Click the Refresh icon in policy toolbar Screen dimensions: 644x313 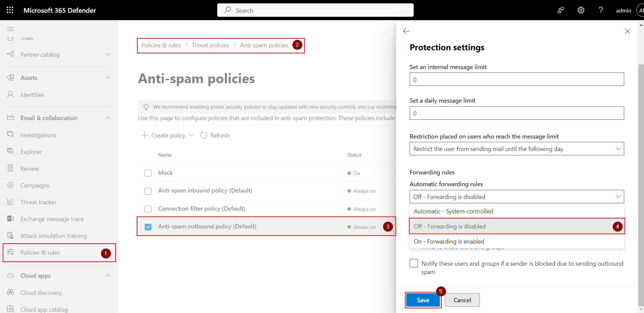point(203,135)
